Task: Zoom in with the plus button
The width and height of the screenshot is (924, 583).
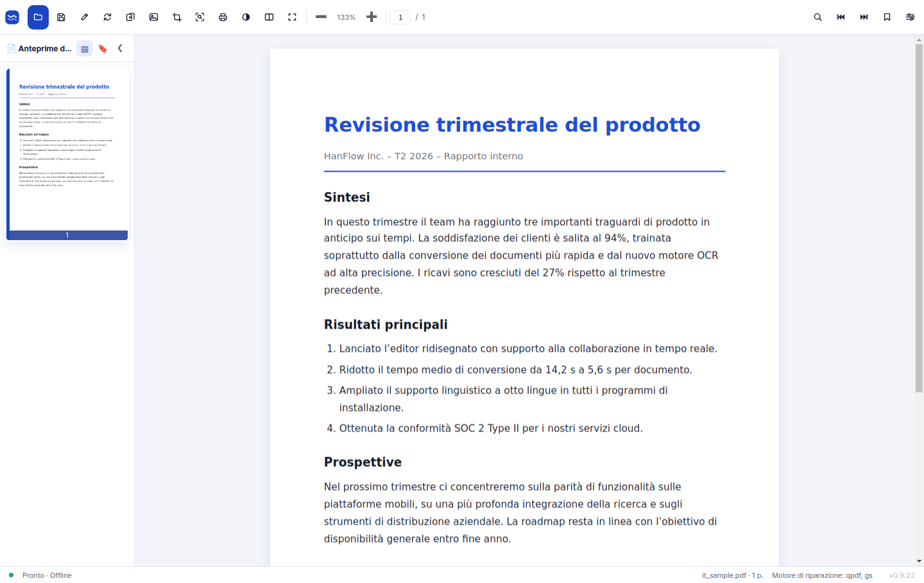Action: point(372,17)
